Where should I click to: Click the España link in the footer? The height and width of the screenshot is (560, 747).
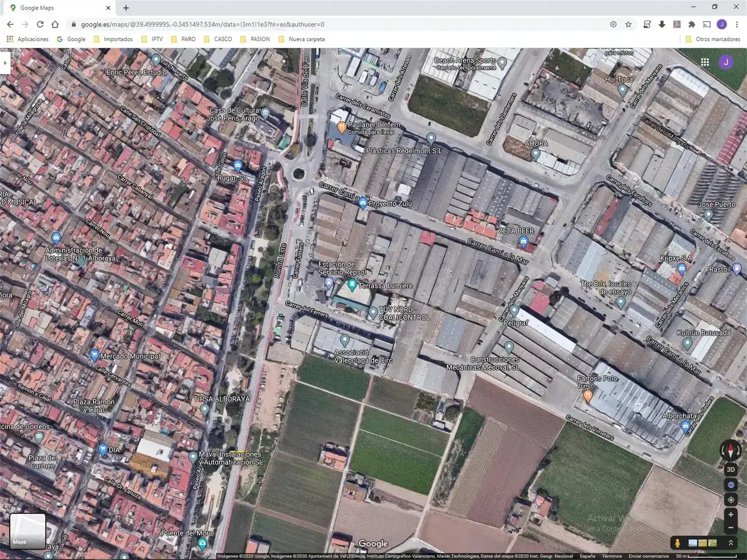click(x=587, y=556)
